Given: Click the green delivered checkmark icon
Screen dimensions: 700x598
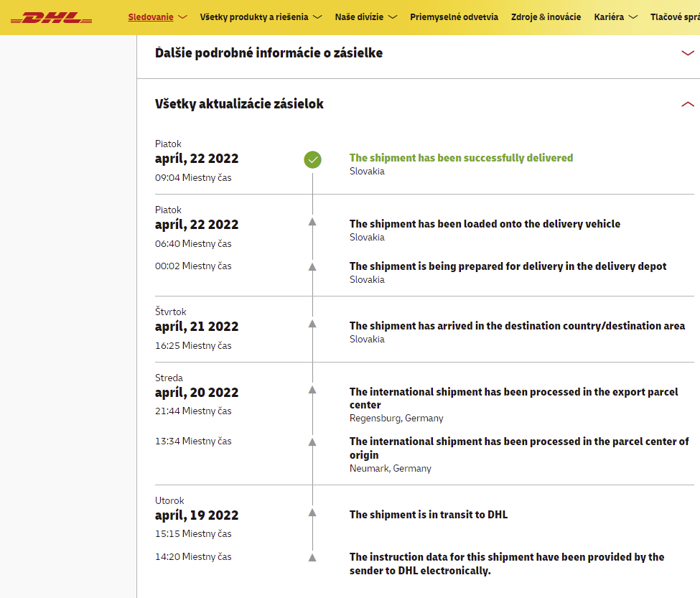Looking at the screenshot, I should [x=312, y=159].
